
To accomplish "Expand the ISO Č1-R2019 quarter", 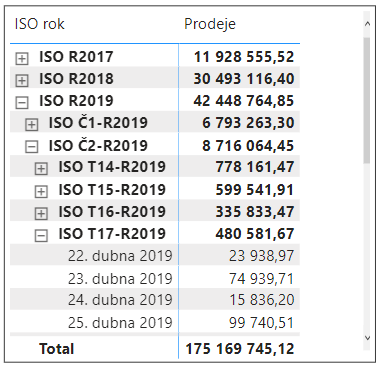I will click(32, 124).
